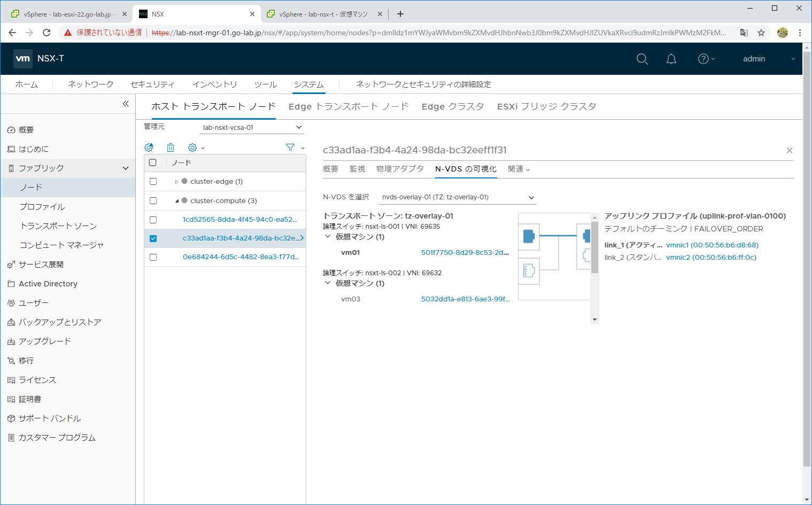812x505 pixels.
Task: Go back in browser history
Action: 12,33
